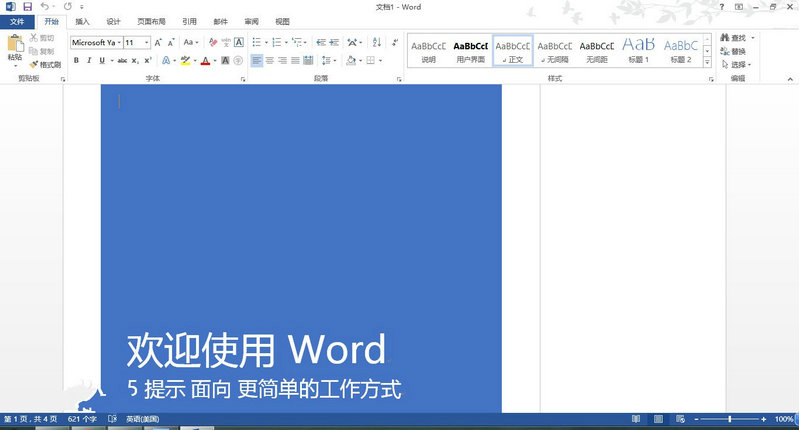799x430 pixels.
Task: Open the 文件 (File) menu button
Action: click(17, 21)
